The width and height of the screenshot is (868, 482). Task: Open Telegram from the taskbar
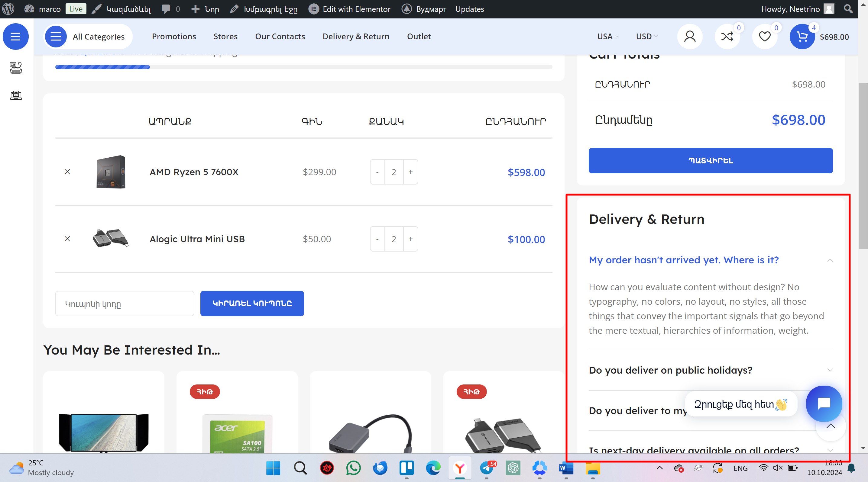(x=487, y=468)
